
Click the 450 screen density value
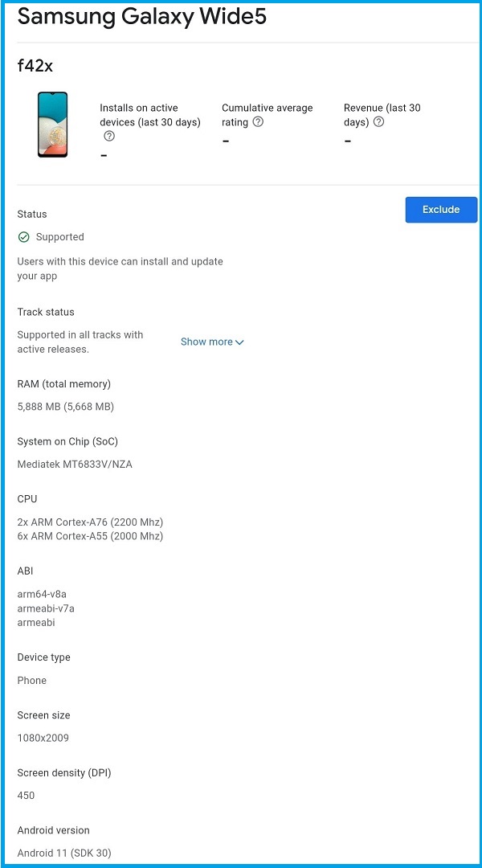tap(27, 796)
